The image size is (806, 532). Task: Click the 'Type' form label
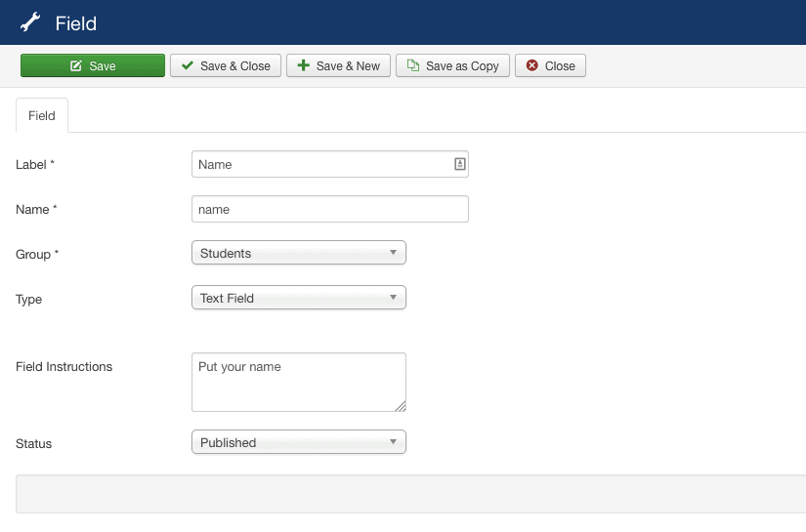tap(29, 299)
